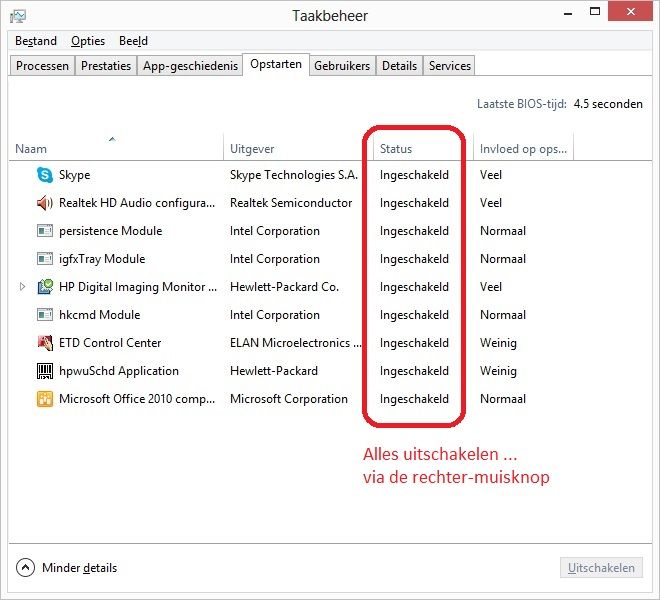Image resolution: width=660 pixels, height=600 pixels.
Task: Sort by the Status column header
Action: (423, 148)
